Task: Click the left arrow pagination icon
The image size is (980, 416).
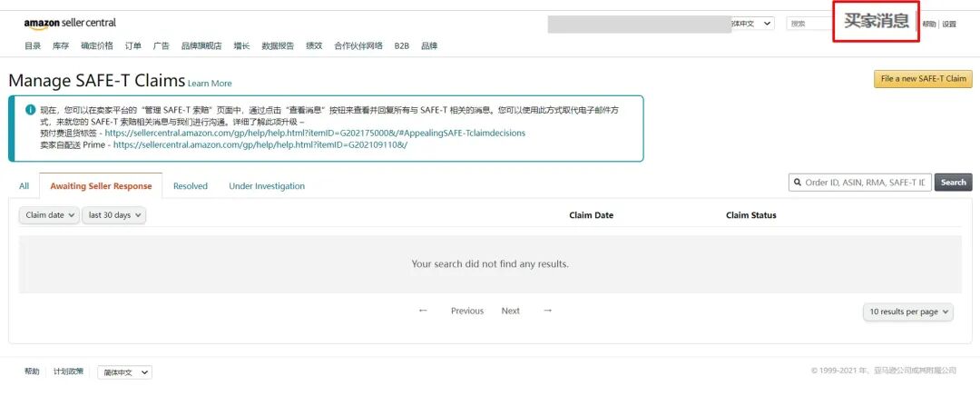Action: (423, 311)
